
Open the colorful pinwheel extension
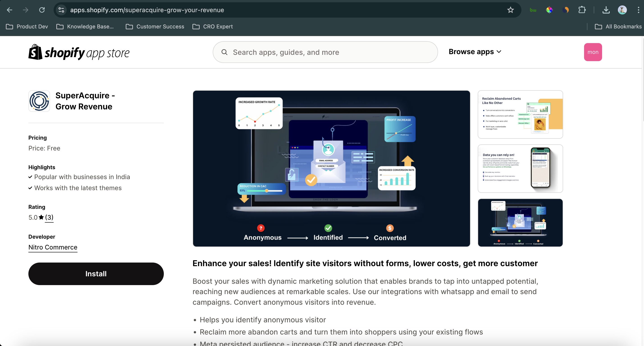pyautogui.click(x=549, y=10)
